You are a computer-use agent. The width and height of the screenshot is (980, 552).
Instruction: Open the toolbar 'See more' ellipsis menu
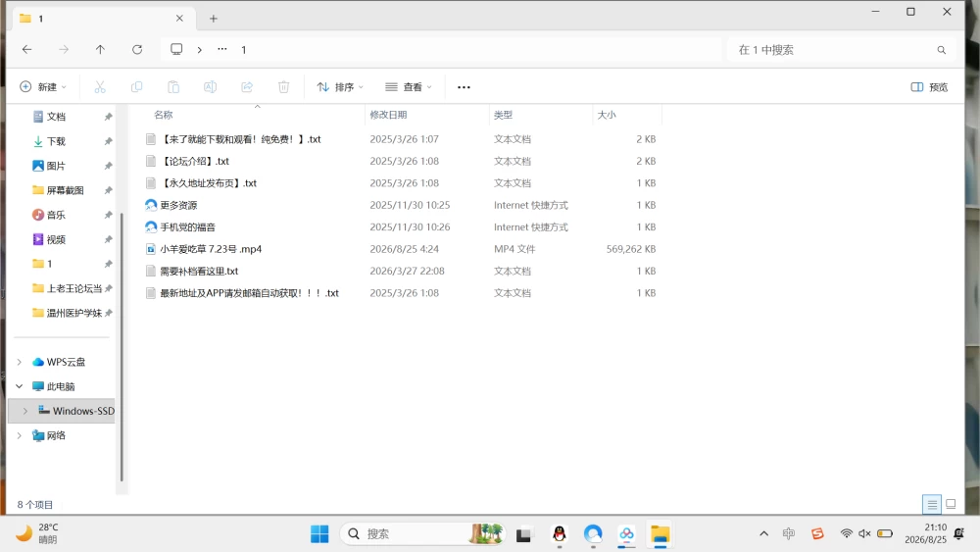coord(464,87)
